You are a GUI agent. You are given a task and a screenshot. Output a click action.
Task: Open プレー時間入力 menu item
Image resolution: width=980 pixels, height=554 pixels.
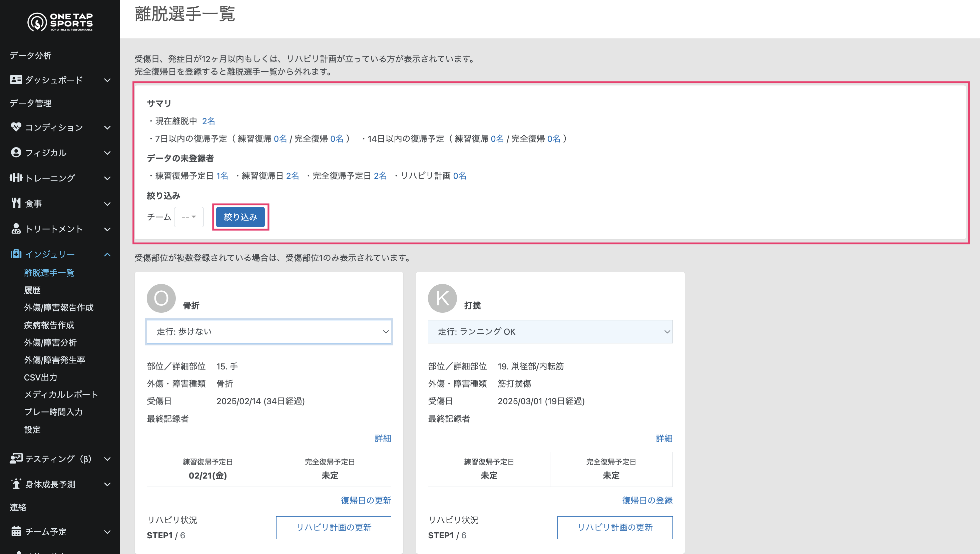click(x=53, y=411)
